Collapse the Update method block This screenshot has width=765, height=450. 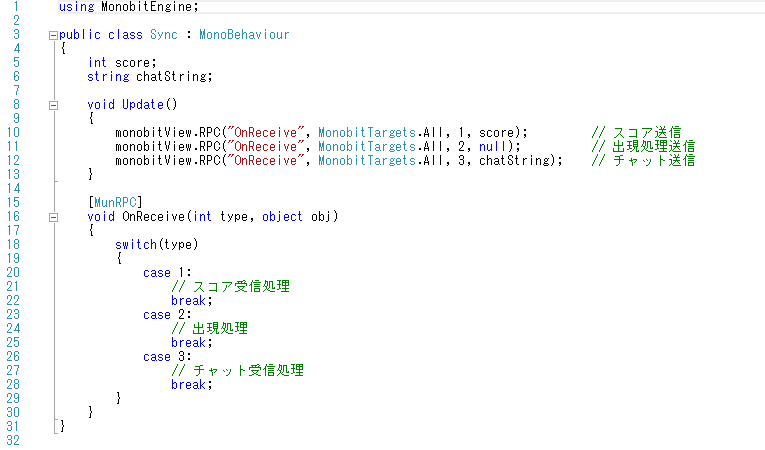click(x=54, y=105)
